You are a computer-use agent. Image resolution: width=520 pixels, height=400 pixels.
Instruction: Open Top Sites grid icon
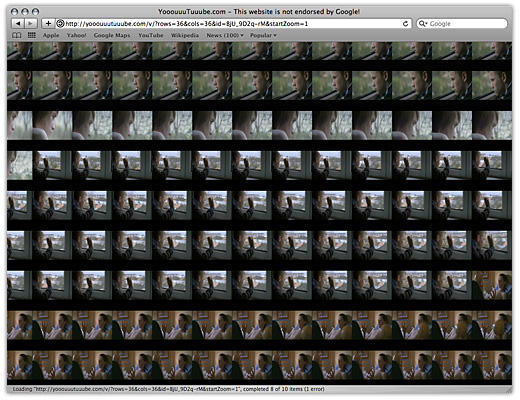tap(32, 35)
